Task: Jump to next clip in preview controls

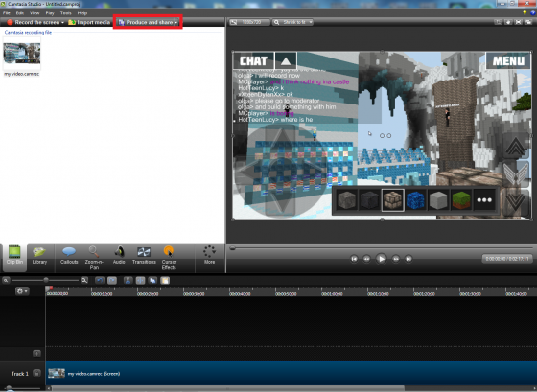Action: click(x=409, y=259)
